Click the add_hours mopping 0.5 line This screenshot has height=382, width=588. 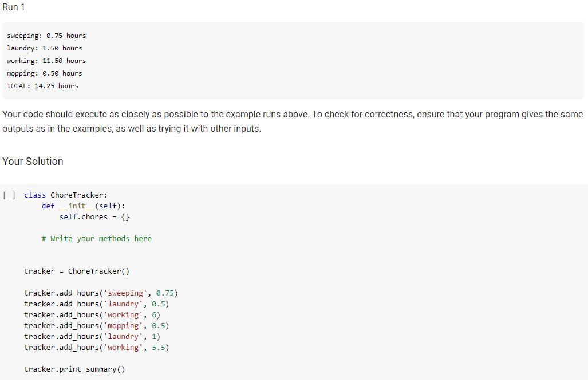pyautogui.click(x=96, y=325)
